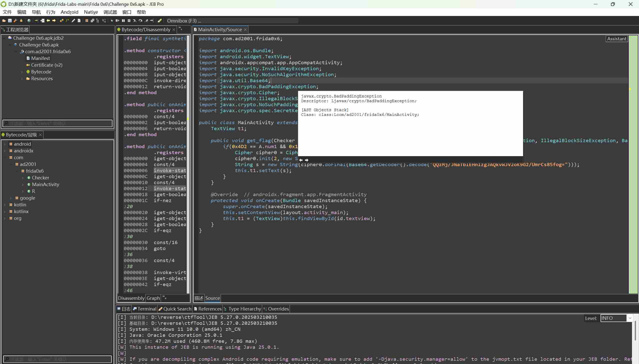Screen dimensions: 639x364
Task: Expand the Bytecode node in project browser
Action: (22, 72)
